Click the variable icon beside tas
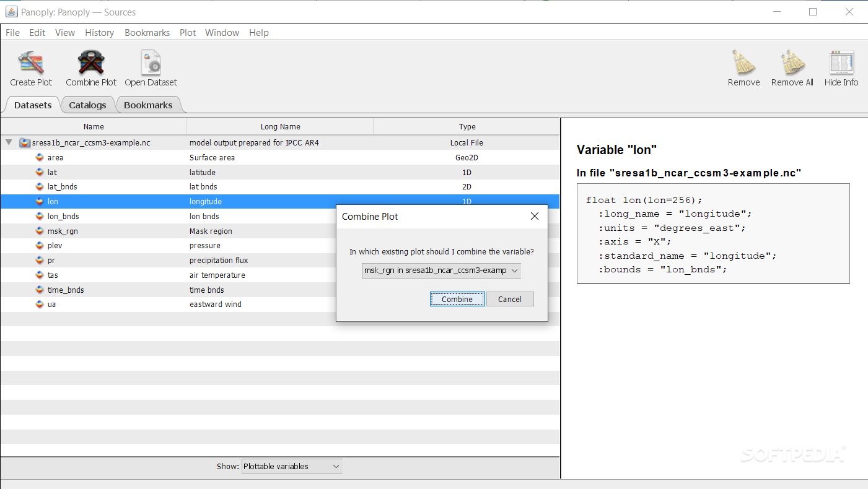Viewport: 868px width, 489px height. pyautogui.click(x=40, y=275)
